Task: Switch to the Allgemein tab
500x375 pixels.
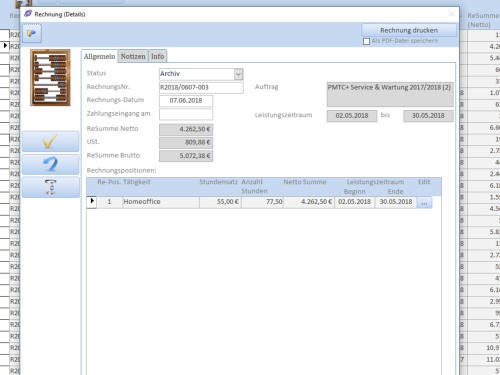Action: click(x=99, y=56)
